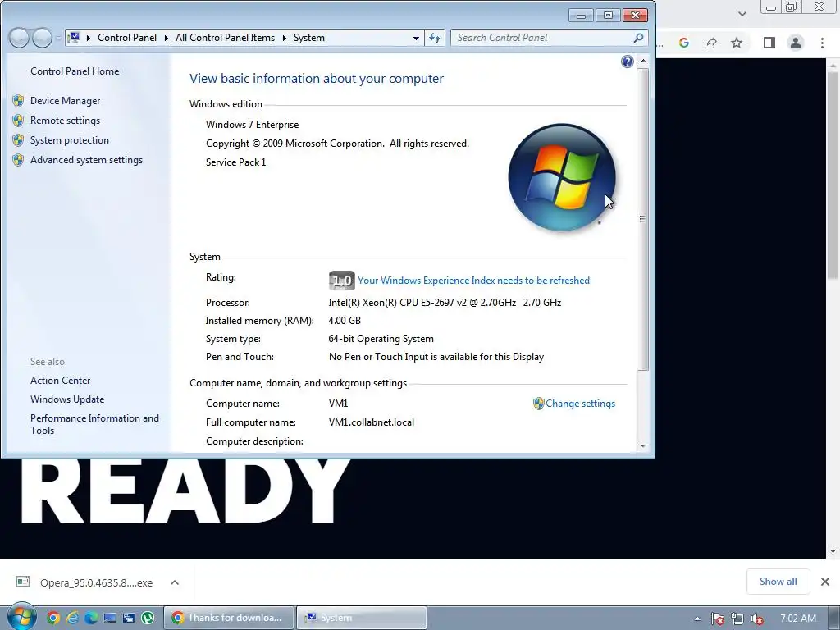Launch Internet Explorer from taskbar
This screenshot has height=630, width=840.
point(72,618)
